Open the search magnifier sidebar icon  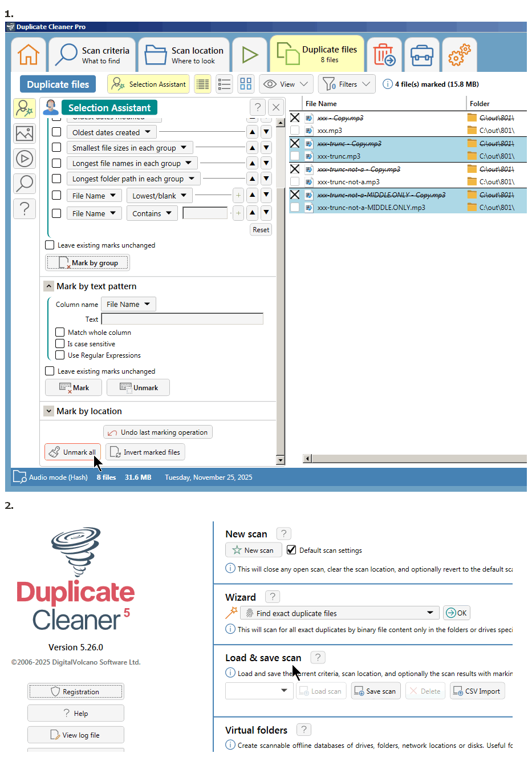[25, 184]
